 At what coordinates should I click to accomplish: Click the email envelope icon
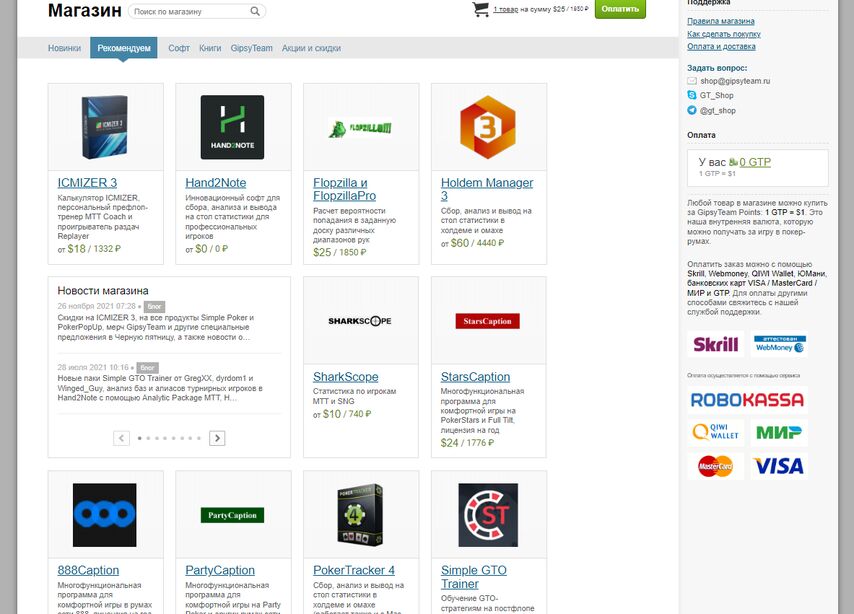(692, 81)
